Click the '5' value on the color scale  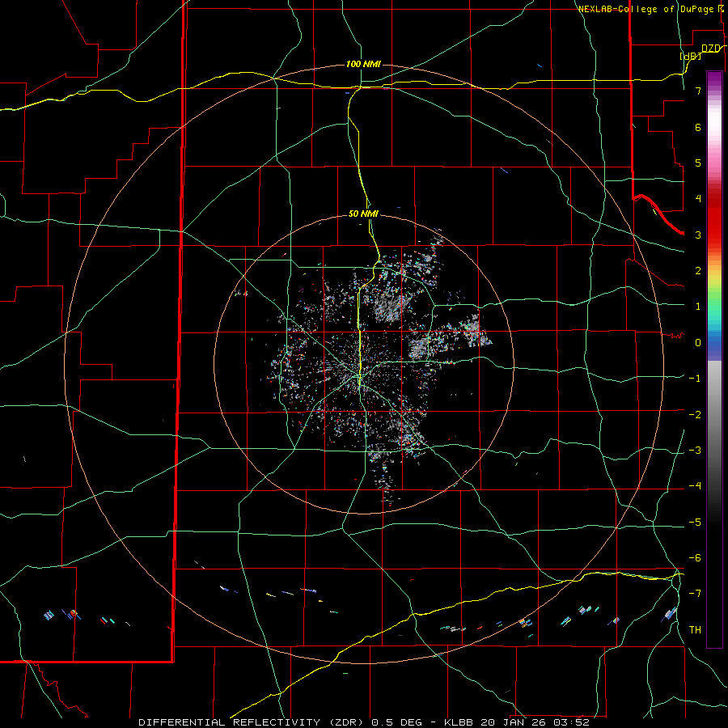coord(698,163)
